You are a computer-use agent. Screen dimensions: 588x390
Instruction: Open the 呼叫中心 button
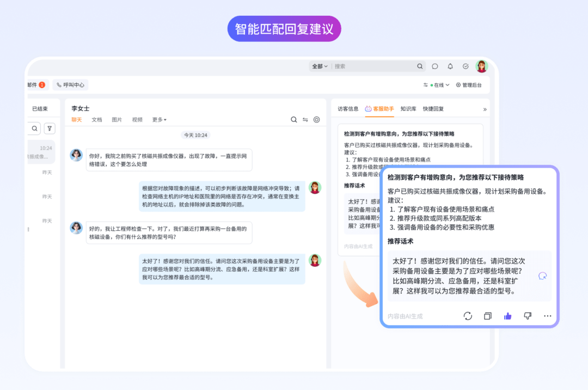pos(70,85)
